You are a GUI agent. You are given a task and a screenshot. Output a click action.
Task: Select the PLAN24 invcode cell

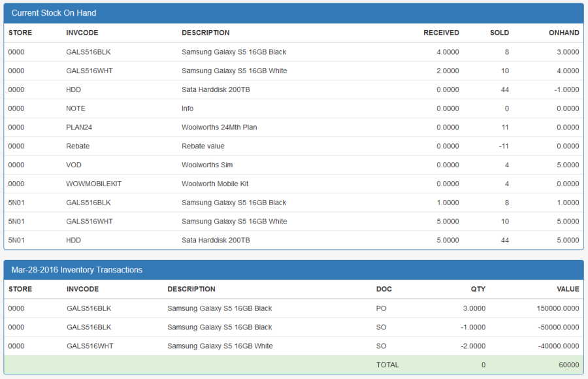(x=79, y=127)
